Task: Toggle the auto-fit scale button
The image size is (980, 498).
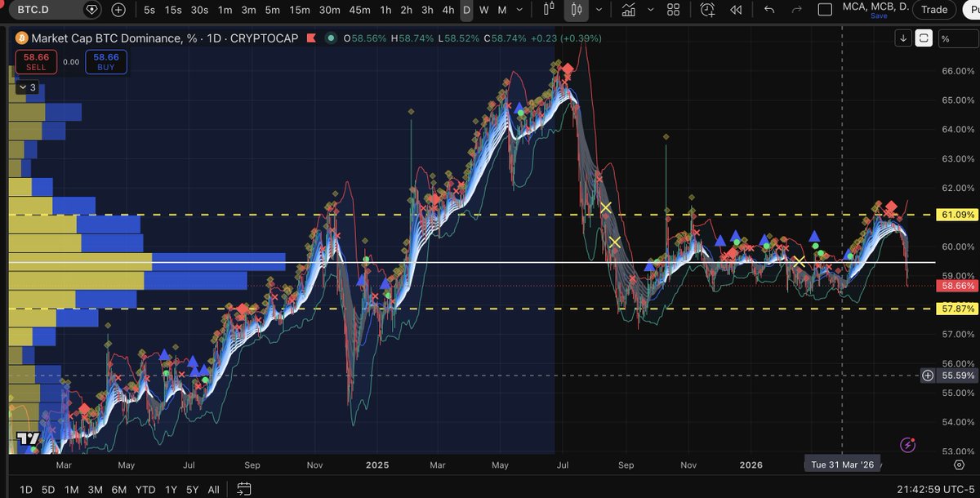Action: [924, 38]
